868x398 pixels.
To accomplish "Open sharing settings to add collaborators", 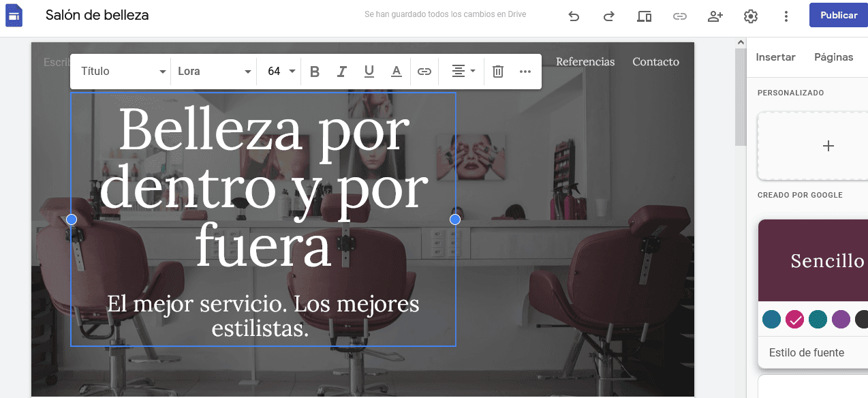I will pos(715,16).
